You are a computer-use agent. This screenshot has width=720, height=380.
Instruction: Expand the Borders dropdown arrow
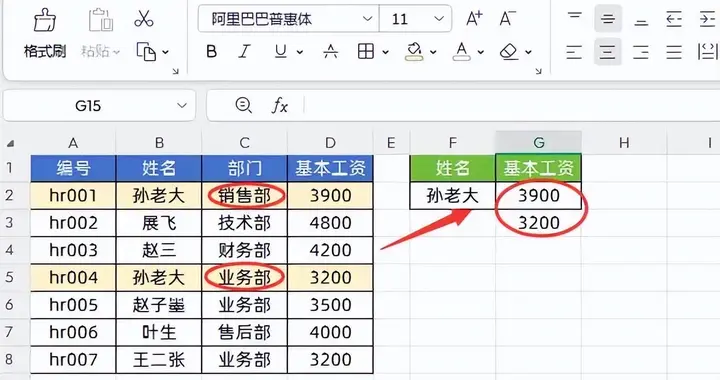(x=386, y=52)
